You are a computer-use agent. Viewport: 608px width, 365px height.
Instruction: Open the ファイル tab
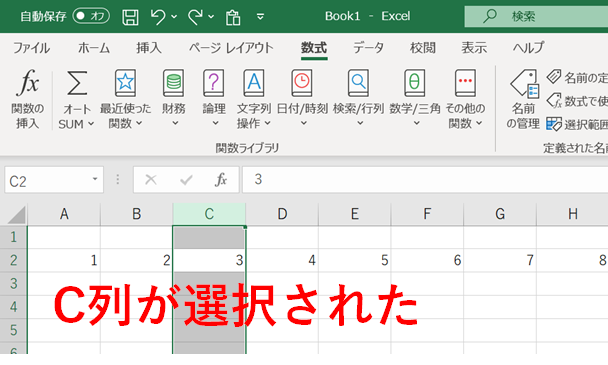31,48
